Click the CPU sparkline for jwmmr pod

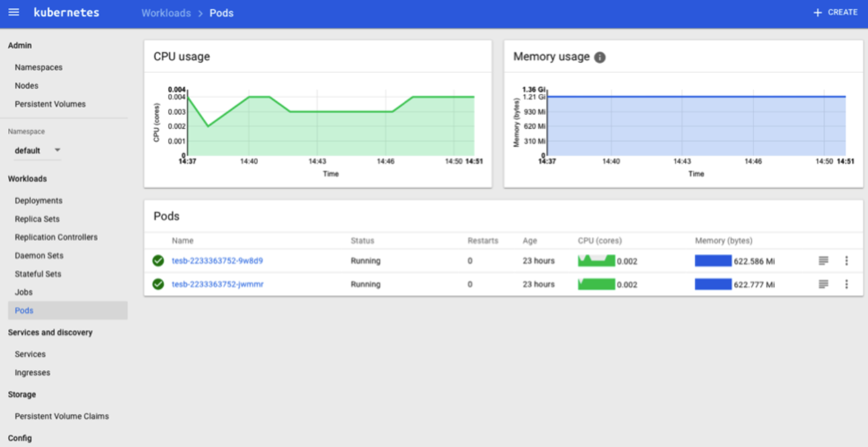[x=596, y=284]
